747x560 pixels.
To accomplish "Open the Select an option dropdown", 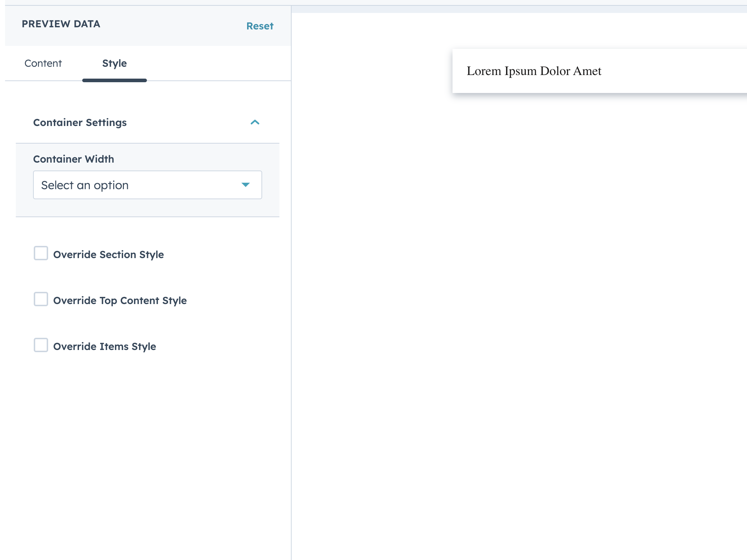I will (147, 185).
